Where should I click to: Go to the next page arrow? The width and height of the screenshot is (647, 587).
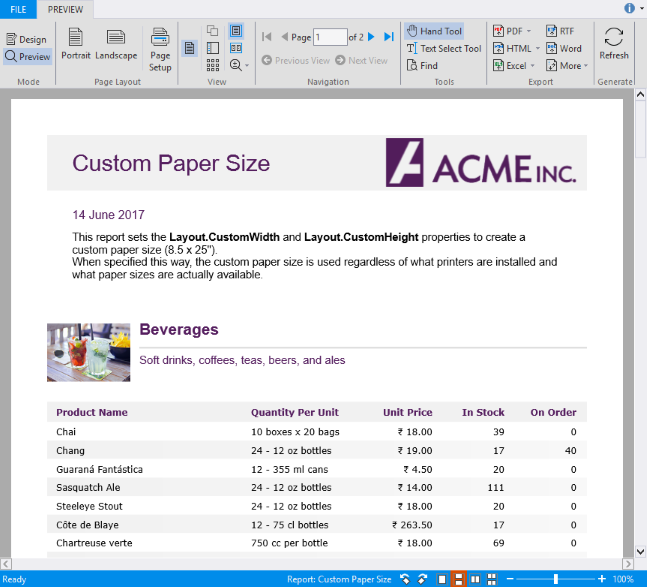[x=371, y=37]
